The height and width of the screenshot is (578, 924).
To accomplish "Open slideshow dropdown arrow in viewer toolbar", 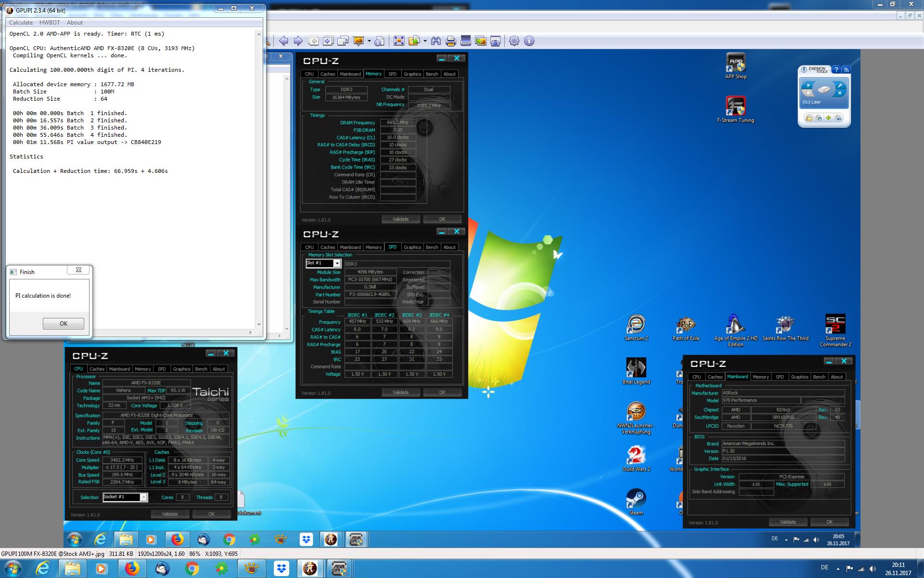I will [x=369, y=41].
